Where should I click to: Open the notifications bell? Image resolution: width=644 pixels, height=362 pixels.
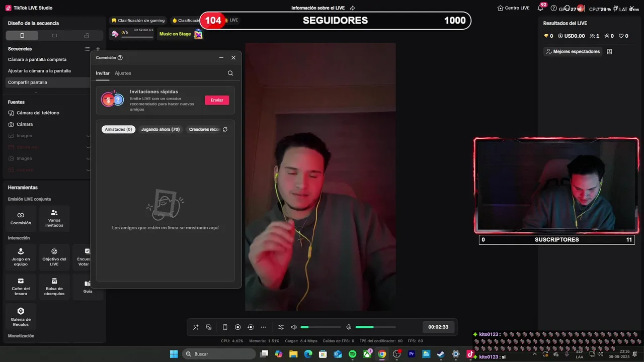540,8
